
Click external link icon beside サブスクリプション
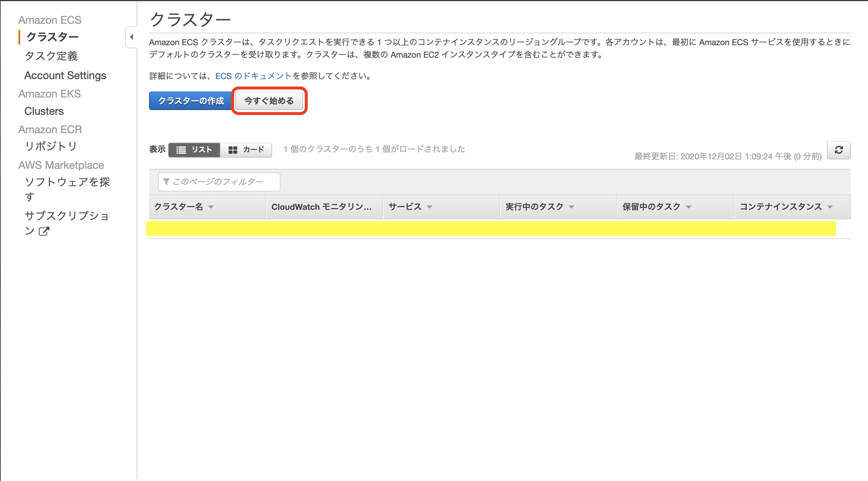point(44,231)
